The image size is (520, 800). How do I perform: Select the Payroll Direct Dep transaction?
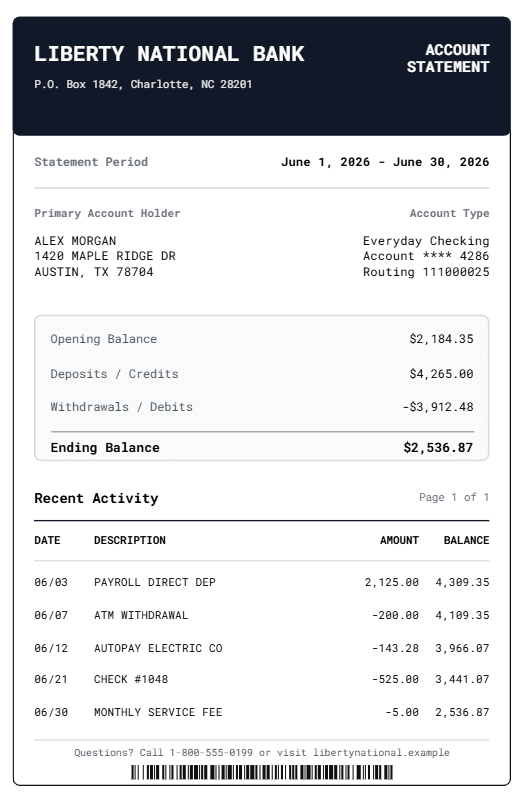click(262, 582)
